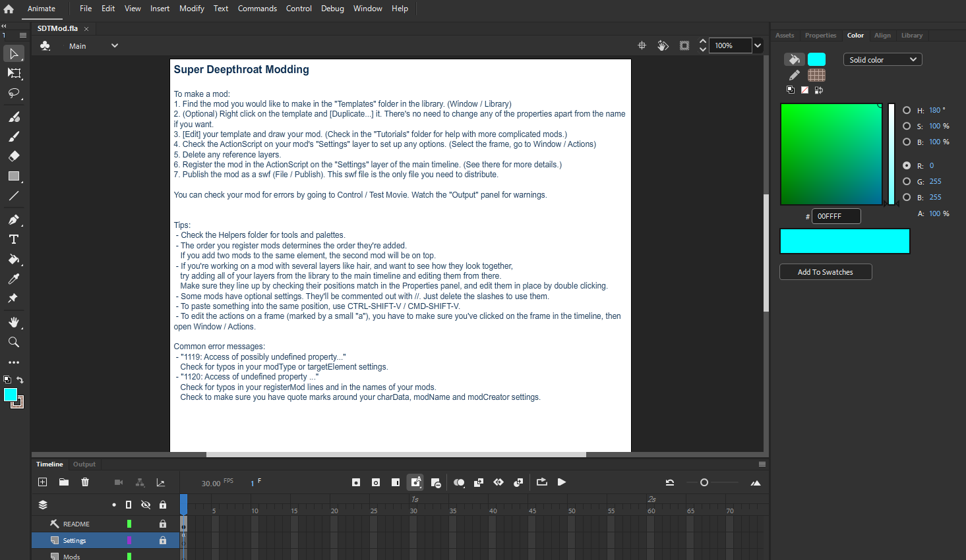Open the Commands menu

tap(257, 9)
